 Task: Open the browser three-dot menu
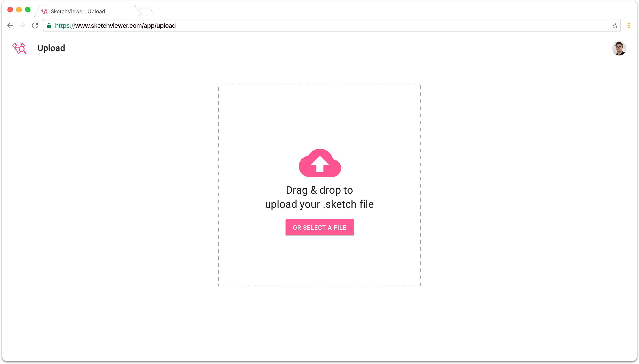click(628, 26)
